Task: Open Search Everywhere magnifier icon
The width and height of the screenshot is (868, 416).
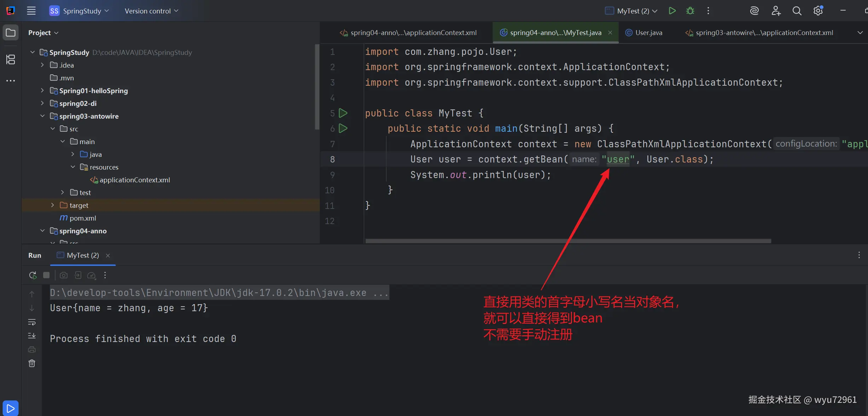Action: [x=797, y=11]
